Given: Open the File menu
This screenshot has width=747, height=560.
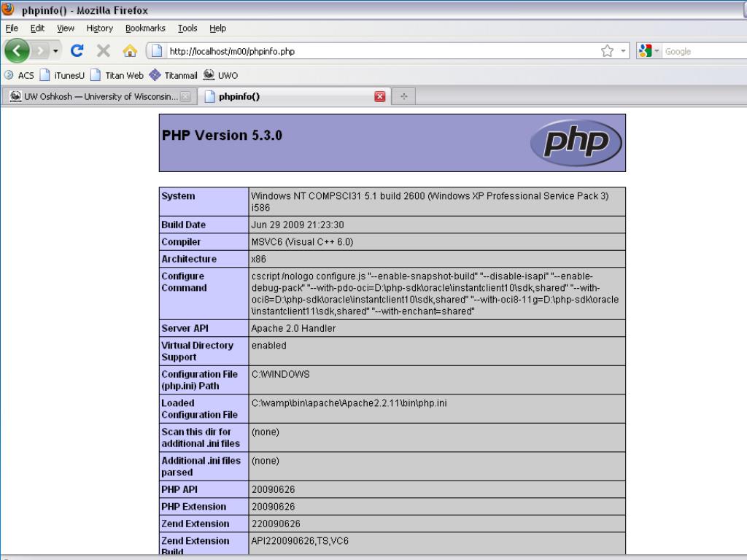Looking at the screenshot, I should coord(12,28).
